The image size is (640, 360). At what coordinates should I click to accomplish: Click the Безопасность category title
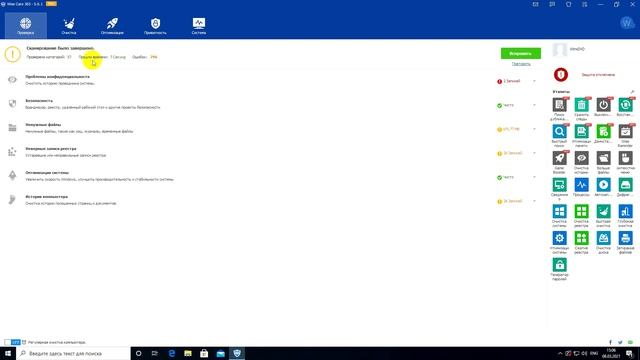39,101
